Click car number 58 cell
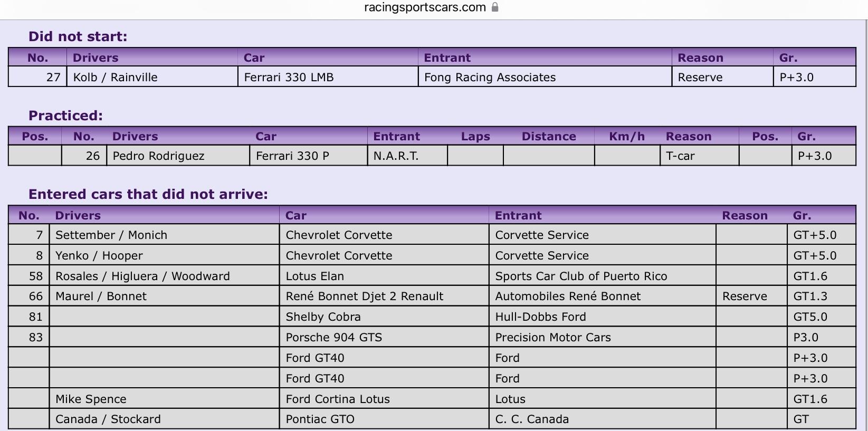 [x=29, y=276]
